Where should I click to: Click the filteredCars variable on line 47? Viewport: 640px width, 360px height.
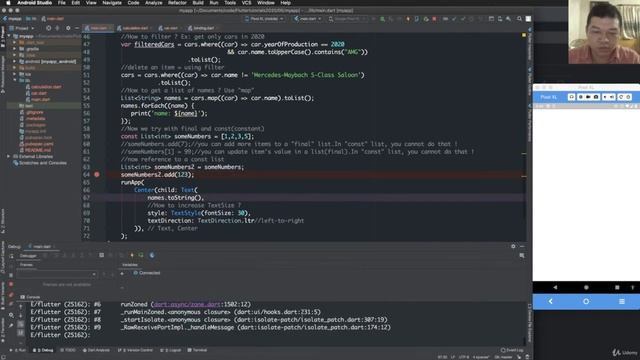154,44
